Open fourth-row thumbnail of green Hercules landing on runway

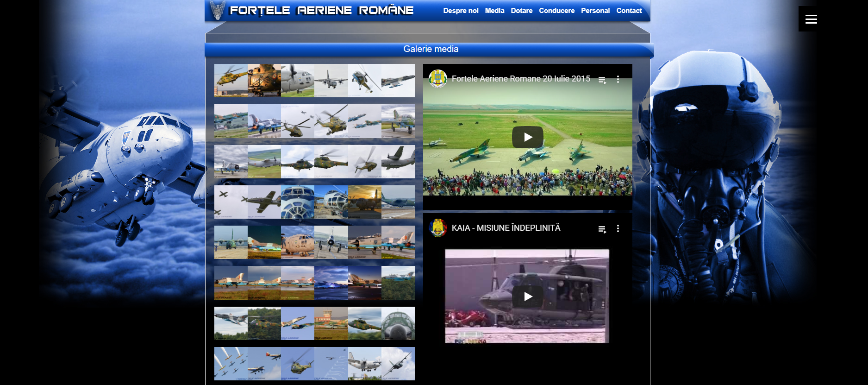pyautogui.click(x=398, y=202)
